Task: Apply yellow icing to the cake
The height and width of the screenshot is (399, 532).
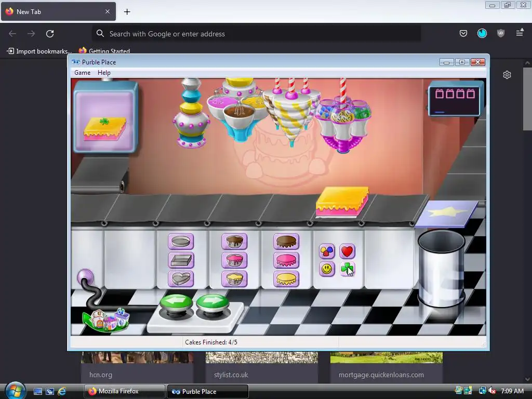Action: pos(286,279)
